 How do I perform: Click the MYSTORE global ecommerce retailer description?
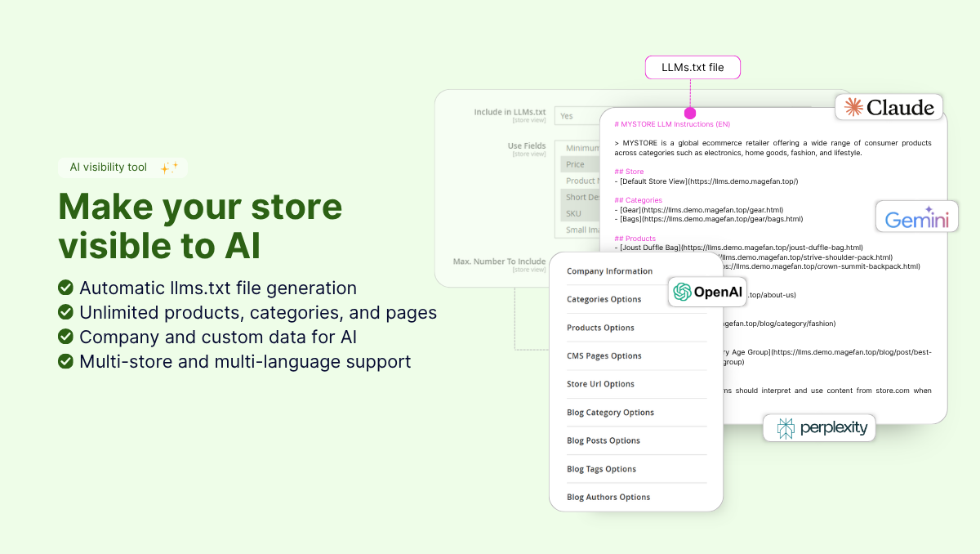coord(773,148)
